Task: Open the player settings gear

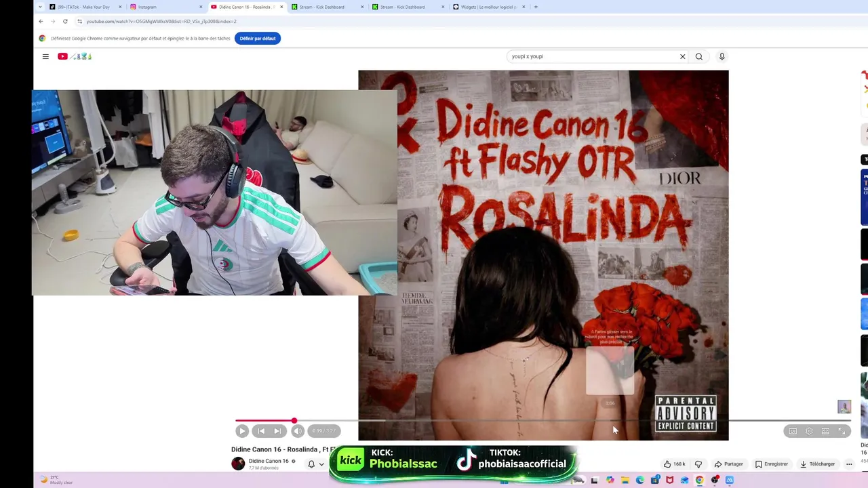Action: coord(809,431)
